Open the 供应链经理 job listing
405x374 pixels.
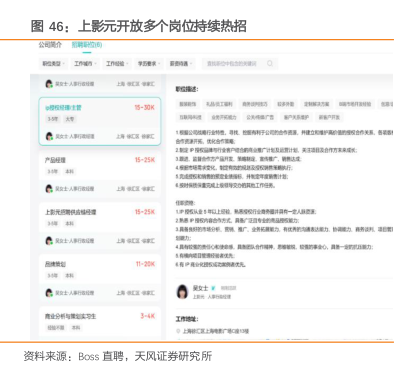pos(100,226)
